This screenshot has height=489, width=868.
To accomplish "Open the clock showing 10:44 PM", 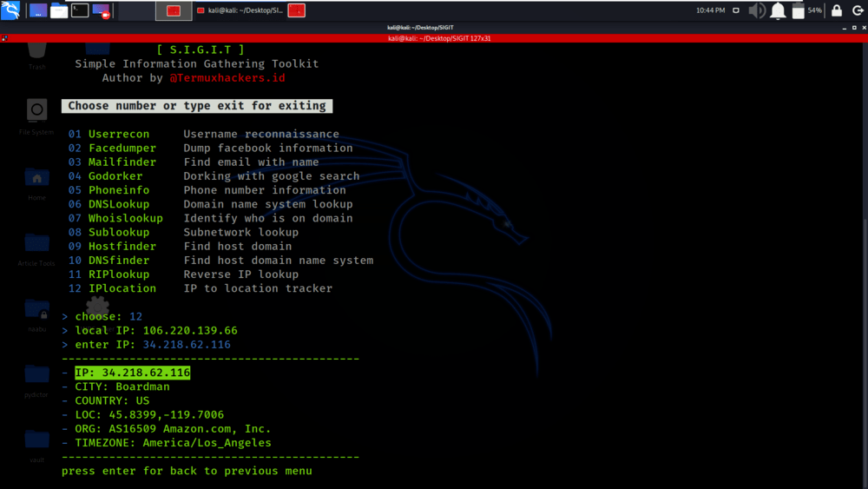I will tap(710, 10).
